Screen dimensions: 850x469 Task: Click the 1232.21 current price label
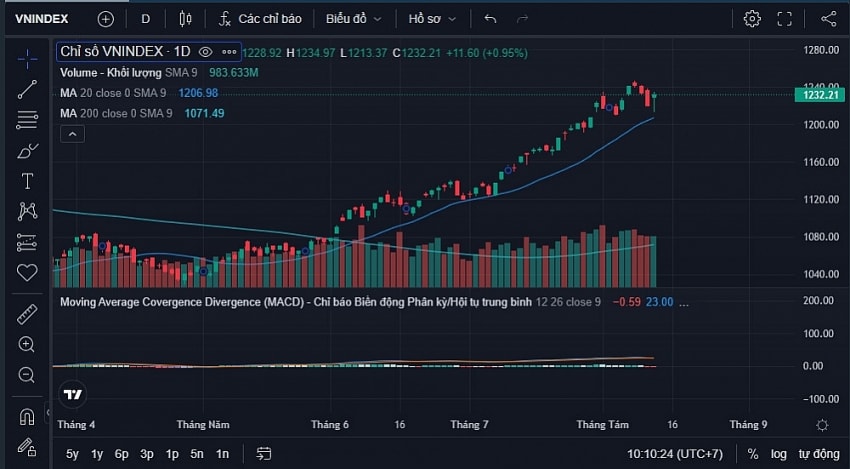pyautogui.click(x=820, y=95)
